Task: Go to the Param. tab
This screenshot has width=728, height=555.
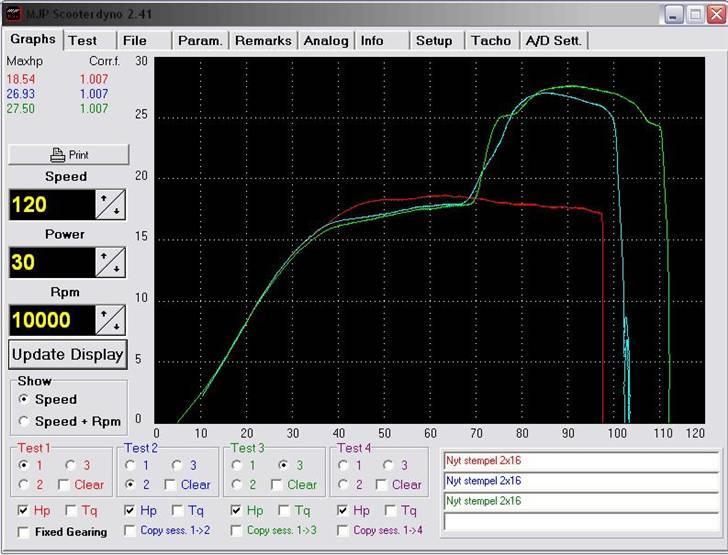Action: 201,41
